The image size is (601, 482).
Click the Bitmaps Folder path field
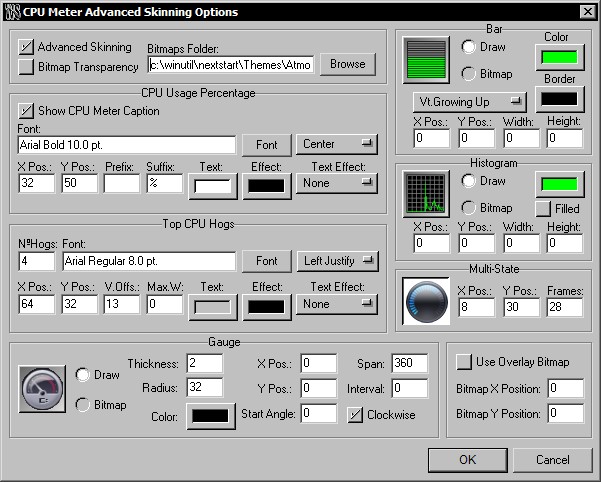[x=231, y=64]
